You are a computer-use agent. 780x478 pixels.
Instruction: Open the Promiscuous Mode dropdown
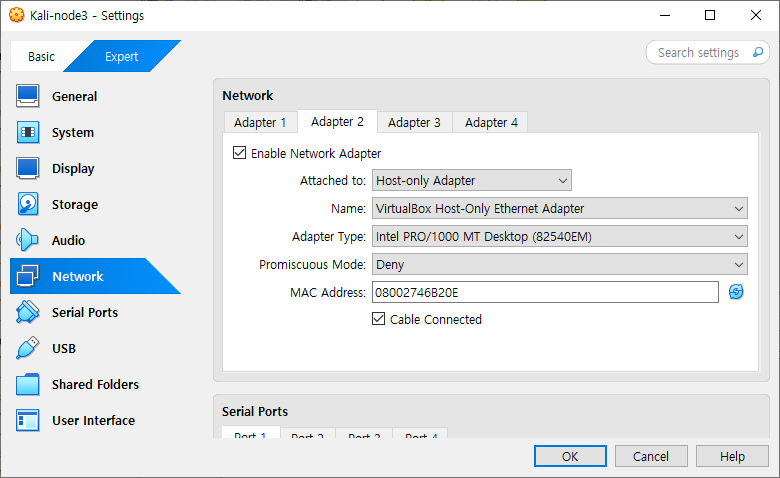560,264
